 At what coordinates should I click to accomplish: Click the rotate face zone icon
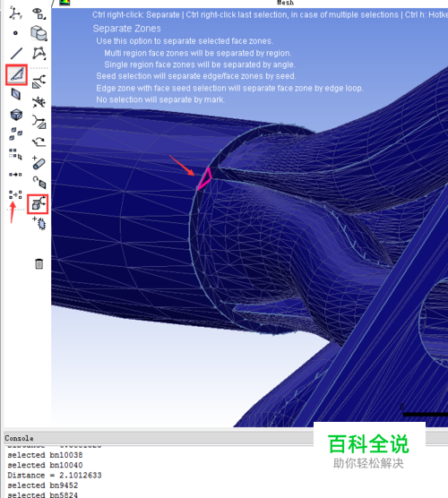[39, 183]
